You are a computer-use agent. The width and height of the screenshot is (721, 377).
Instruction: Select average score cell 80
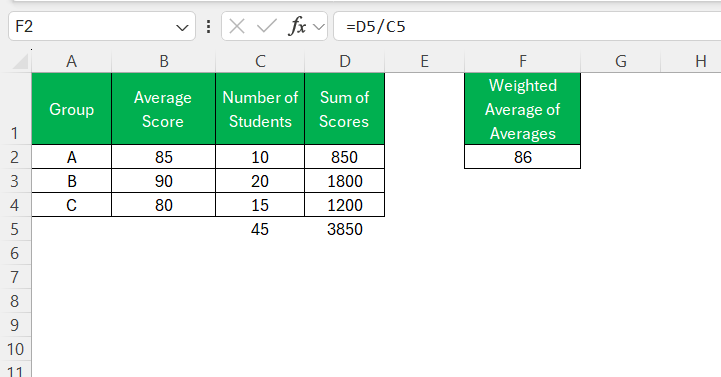(x=163, y=205)
